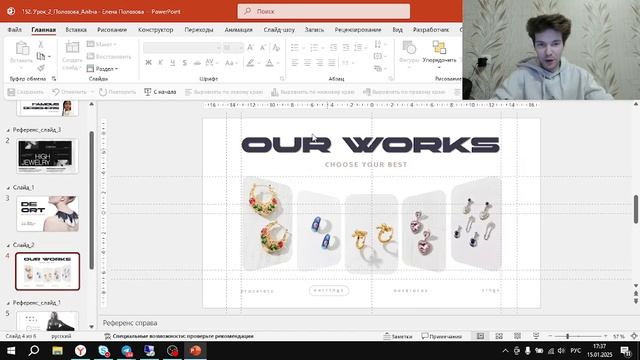The image size is (640, 360).
Task: Click the zoom slider handle
Action: click(x=567, y=336)
